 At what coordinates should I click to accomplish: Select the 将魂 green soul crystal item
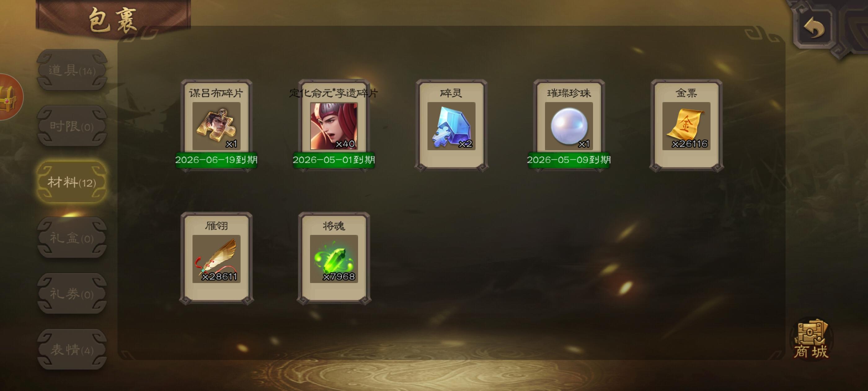click(x=334, y=258)
